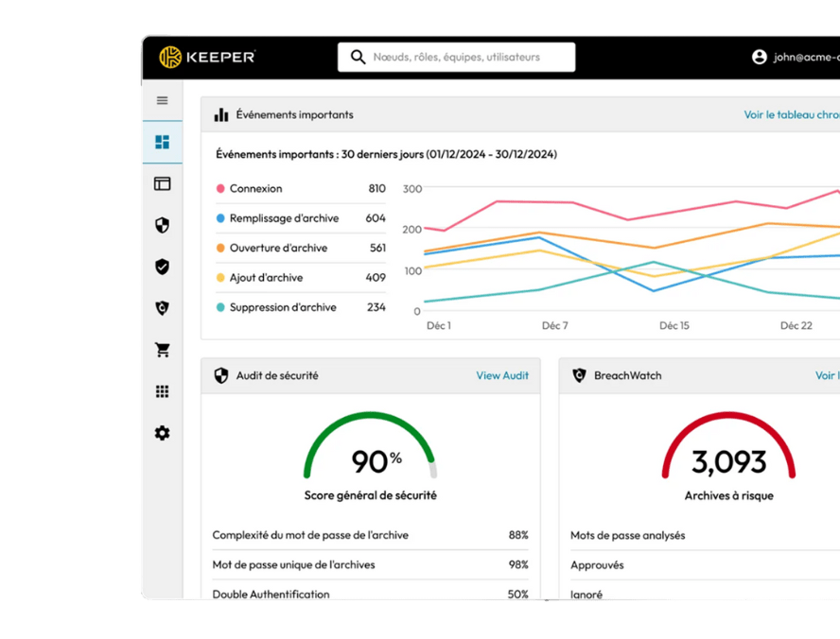Click the user account avatar icon
This screenshot has height=639, width=840.
(759, 57)
